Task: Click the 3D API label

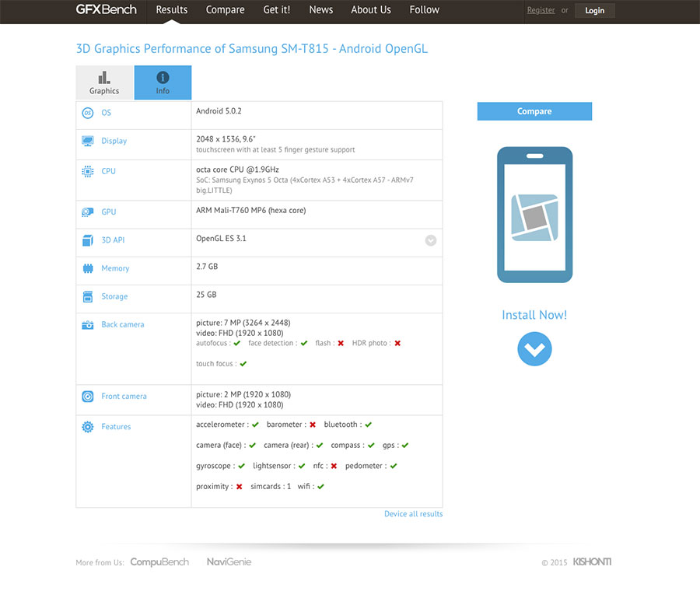Action: point(113,240)
